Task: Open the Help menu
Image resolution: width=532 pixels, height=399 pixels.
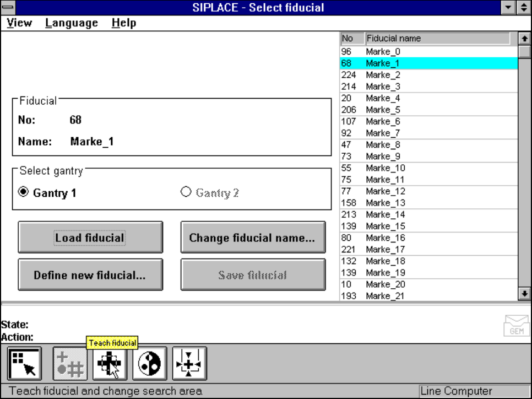Action: [x=123, y=23]
